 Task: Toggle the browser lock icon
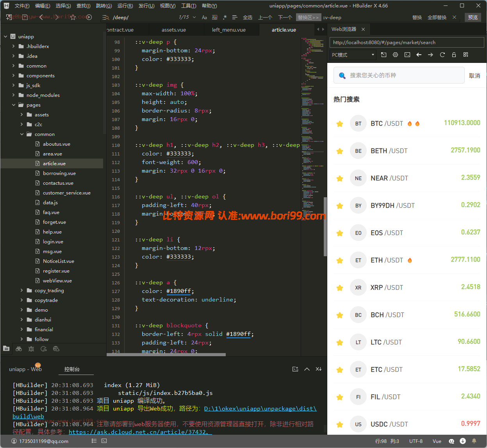tap(454, 55)
